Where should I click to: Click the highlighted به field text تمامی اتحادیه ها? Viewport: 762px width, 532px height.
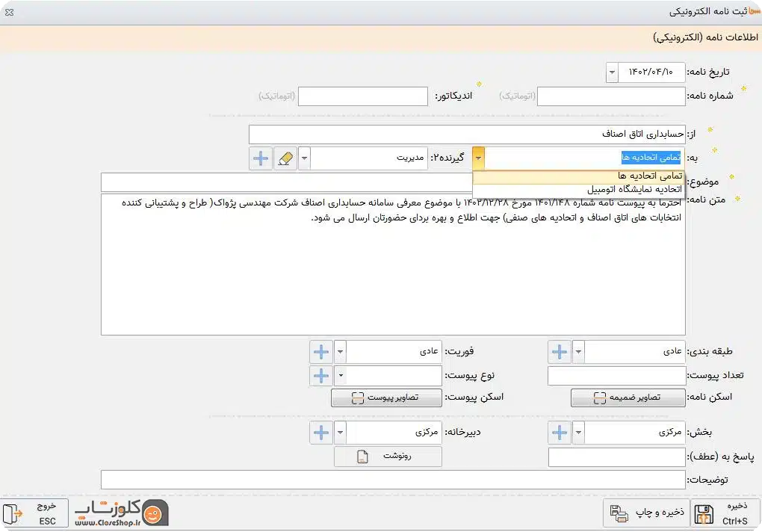(x=651, y=158)
